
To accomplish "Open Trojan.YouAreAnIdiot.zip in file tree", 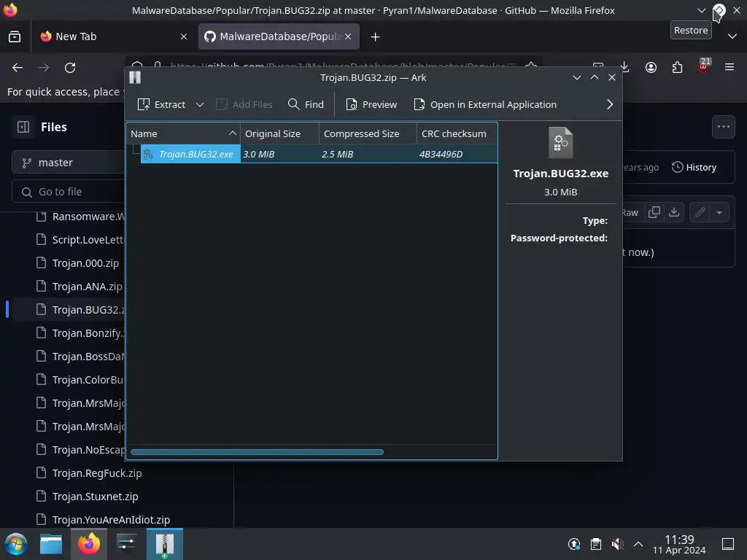I will click(x=111, y=519).
